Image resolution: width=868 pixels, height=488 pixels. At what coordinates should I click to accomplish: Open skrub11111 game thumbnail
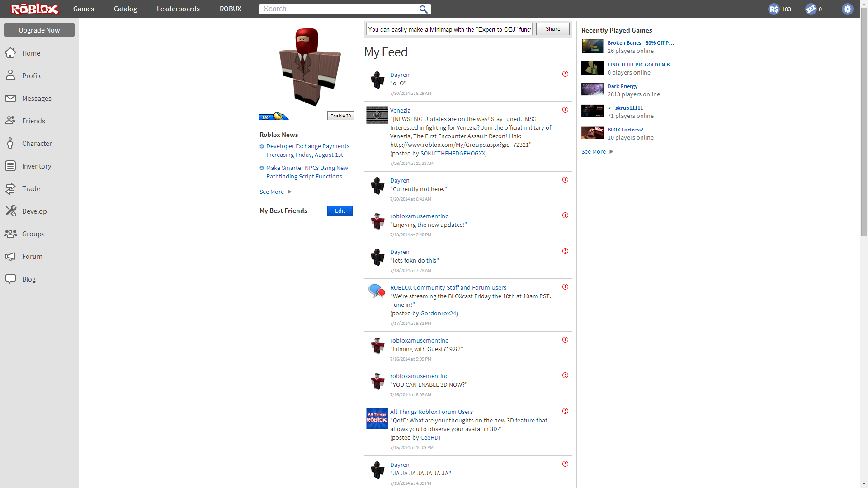tap(592, 111)
